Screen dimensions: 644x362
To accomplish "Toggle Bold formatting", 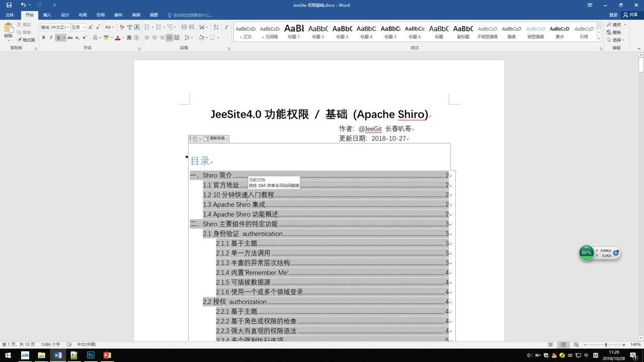I will (x=44, y=38).
